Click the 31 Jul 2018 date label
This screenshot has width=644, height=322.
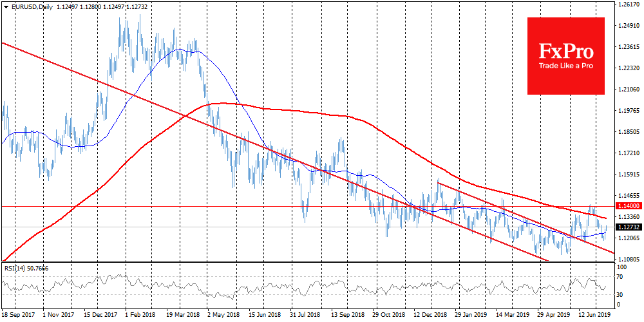305,315
